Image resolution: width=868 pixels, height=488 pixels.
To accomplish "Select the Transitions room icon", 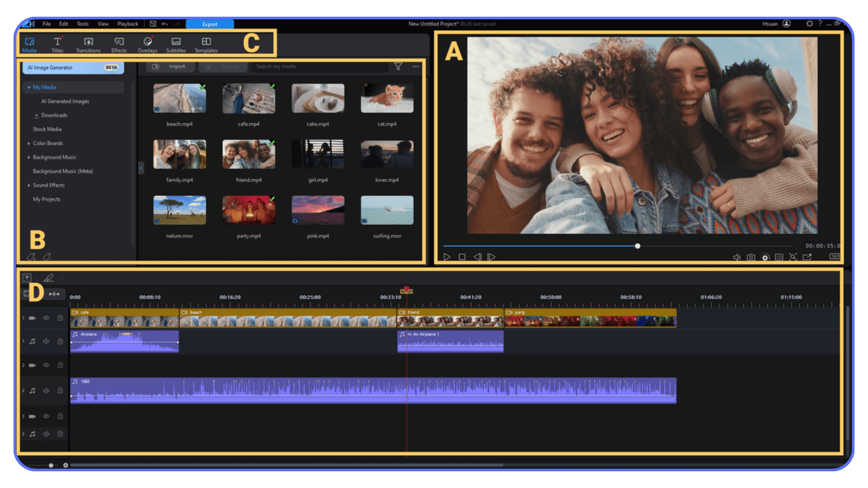I will coord(88,44).
